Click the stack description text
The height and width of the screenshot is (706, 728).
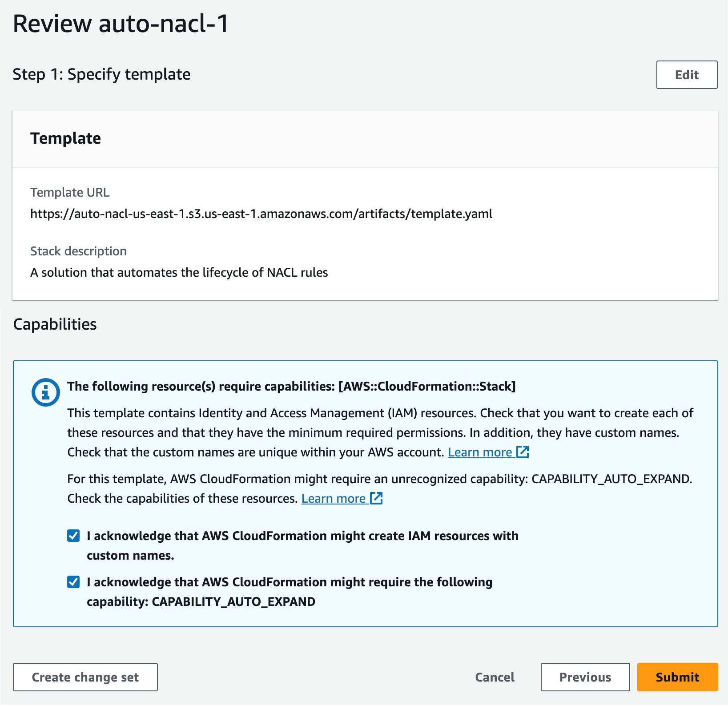(179, 272)
